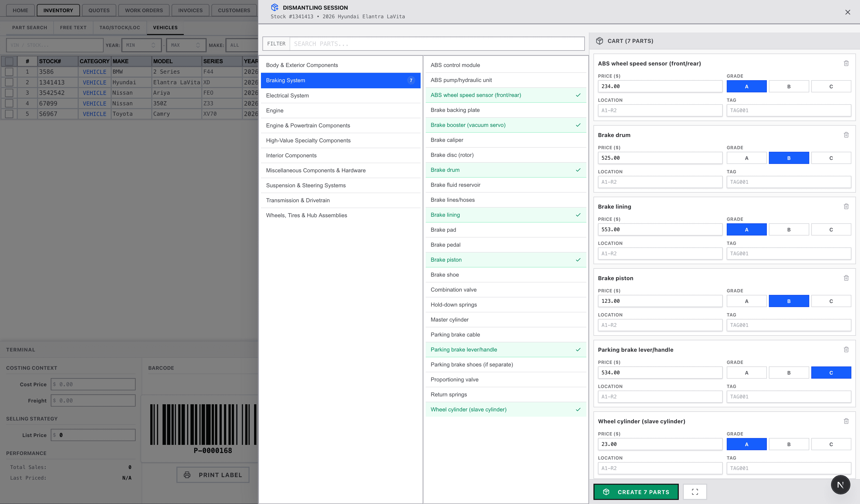Switch to the FREE TEXT tab
The height and width of the screenshot is (504, 860).
click(73, 27)
